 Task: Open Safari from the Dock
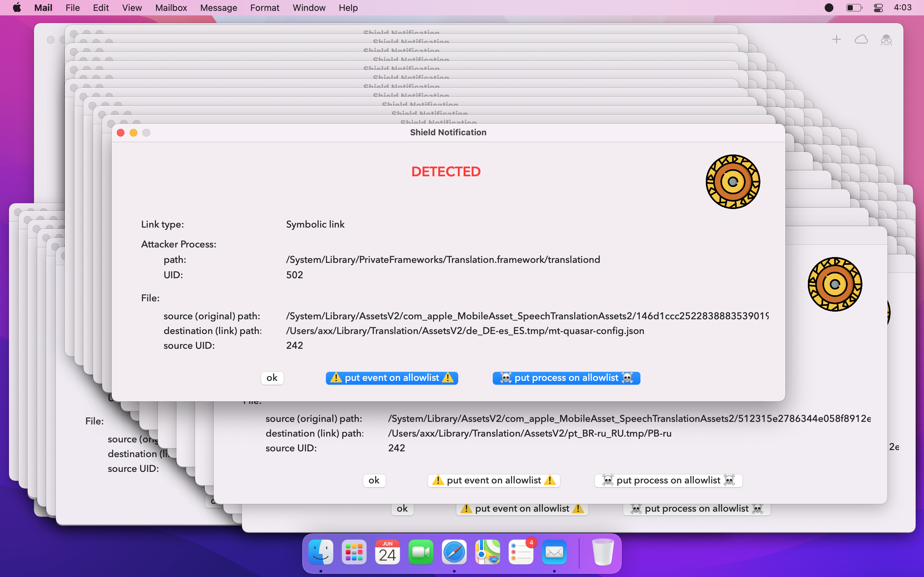(x=454, y=552)
